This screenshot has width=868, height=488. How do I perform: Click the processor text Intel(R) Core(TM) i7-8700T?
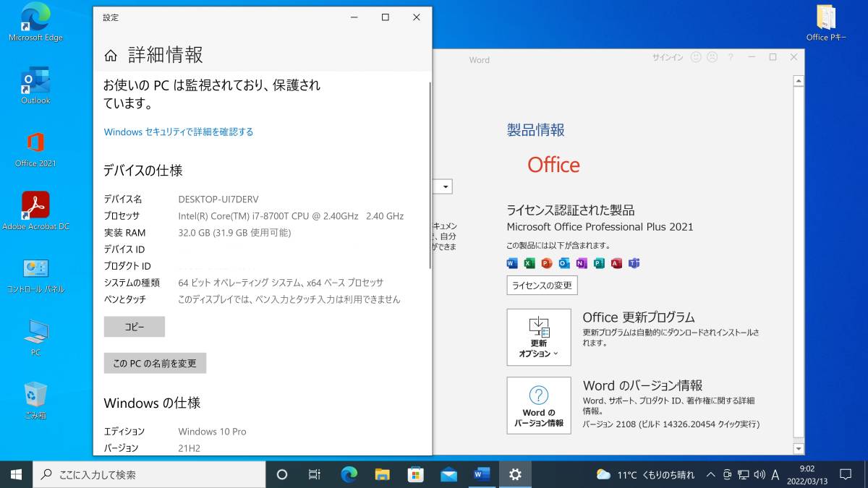point(291,215)
